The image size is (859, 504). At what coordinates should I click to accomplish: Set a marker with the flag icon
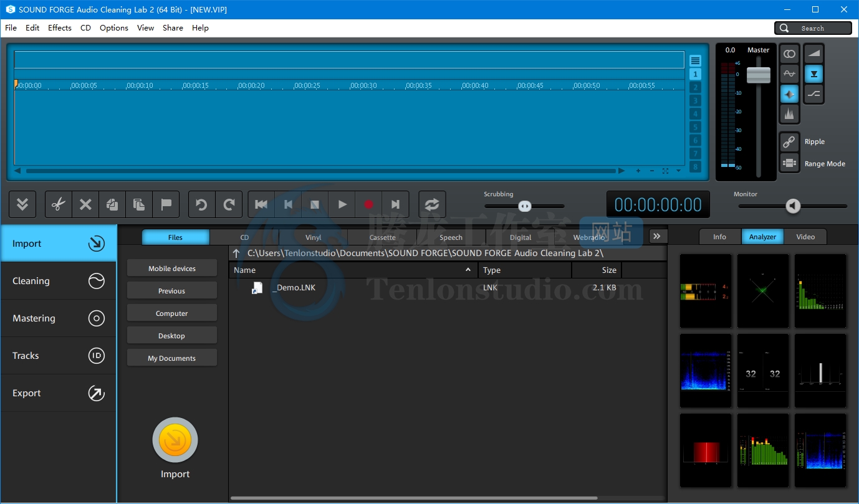[x=166, y=204]
